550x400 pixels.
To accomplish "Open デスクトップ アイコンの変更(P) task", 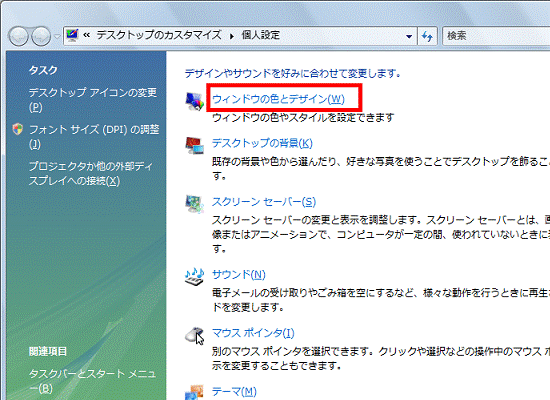I will tap(93, 100).
